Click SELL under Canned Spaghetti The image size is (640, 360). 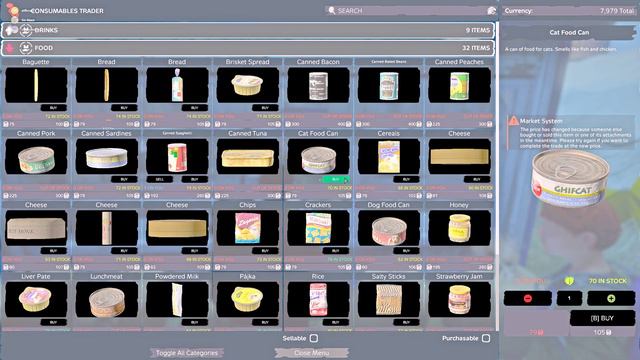click(x=160, y=179)
